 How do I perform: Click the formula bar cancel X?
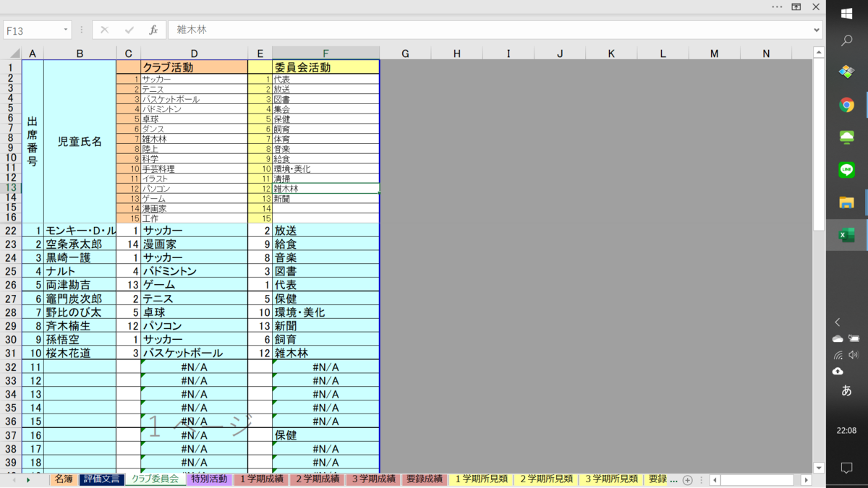tap(104, 30)
